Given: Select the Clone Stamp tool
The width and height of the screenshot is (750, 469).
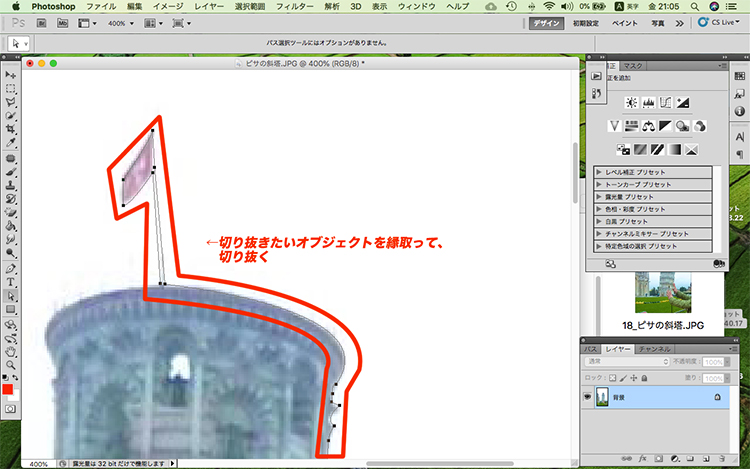Looking at the screenshot, I should click(11, 185).
